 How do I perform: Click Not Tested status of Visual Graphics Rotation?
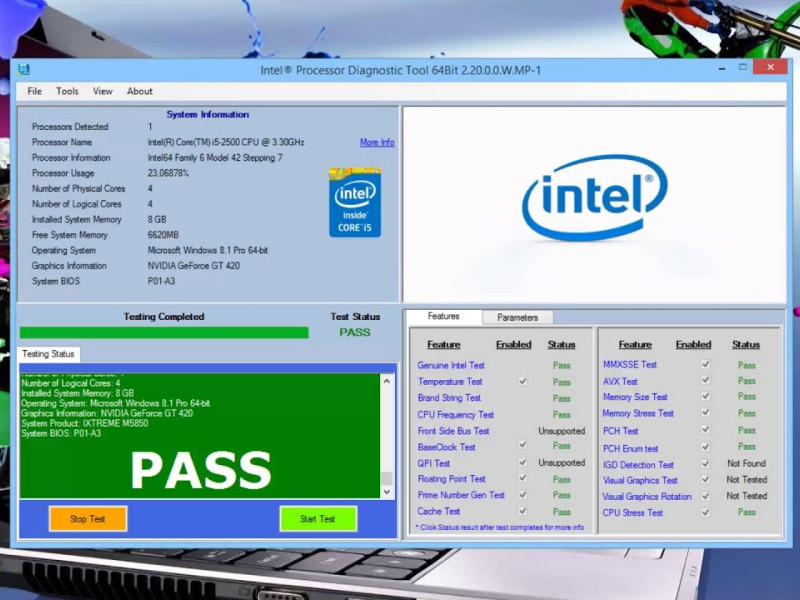pos(747,496)
